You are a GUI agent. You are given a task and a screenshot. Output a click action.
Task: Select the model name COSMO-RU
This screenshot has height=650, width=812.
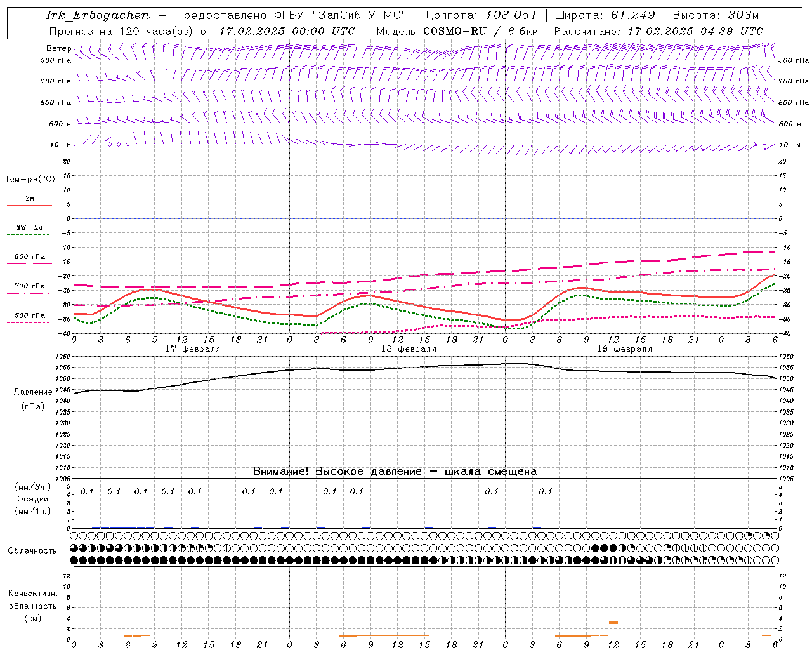click(x=455, y=31)
